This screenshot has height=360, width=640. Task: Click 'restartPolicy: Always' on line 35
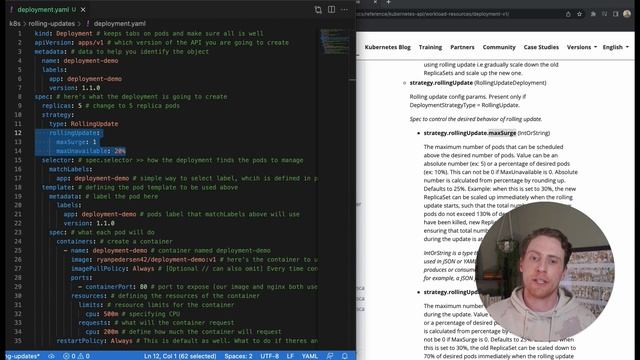pos(94,341)
